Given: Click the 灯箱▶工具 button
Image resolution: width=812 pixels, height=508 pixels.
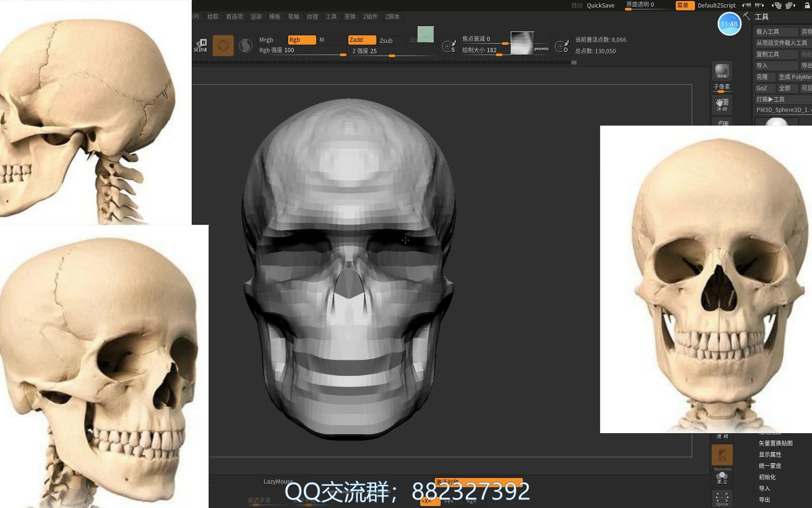Looking at the screenshot, I should click(x=783, y=99).
